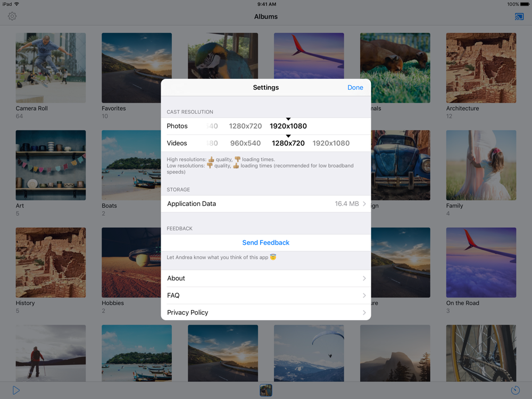
Task: Open the History album thumbnail
Action: [51, 263]
